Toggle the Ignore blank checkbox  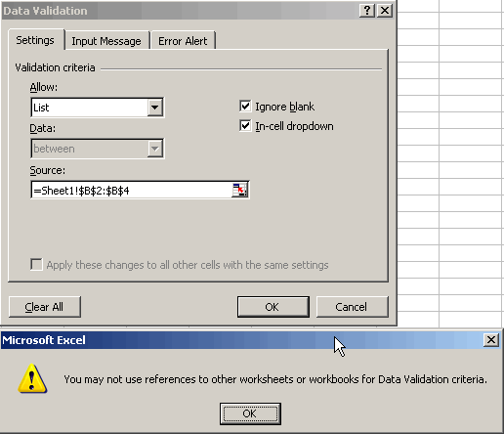click(245, 107)
